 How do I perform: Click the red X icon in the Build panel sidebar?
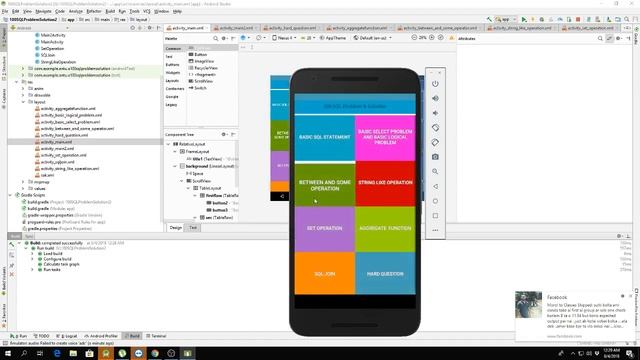point(11,274)
